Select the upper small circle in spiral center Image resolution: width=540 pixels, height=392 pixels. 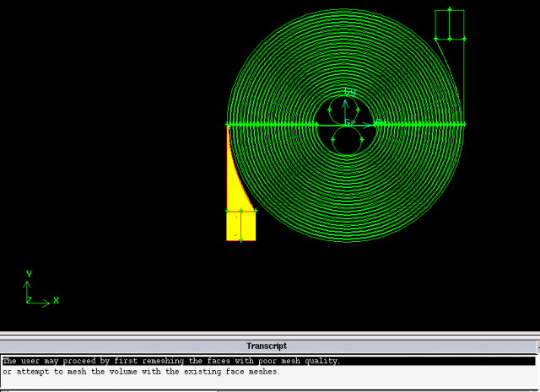click(x=344, y=110)
